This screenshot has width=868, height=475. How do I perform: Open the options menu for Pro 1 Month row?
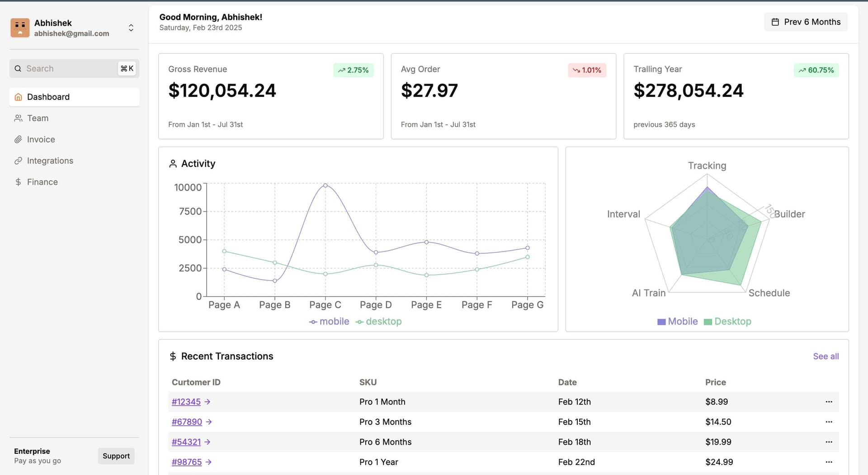[829, 402]
